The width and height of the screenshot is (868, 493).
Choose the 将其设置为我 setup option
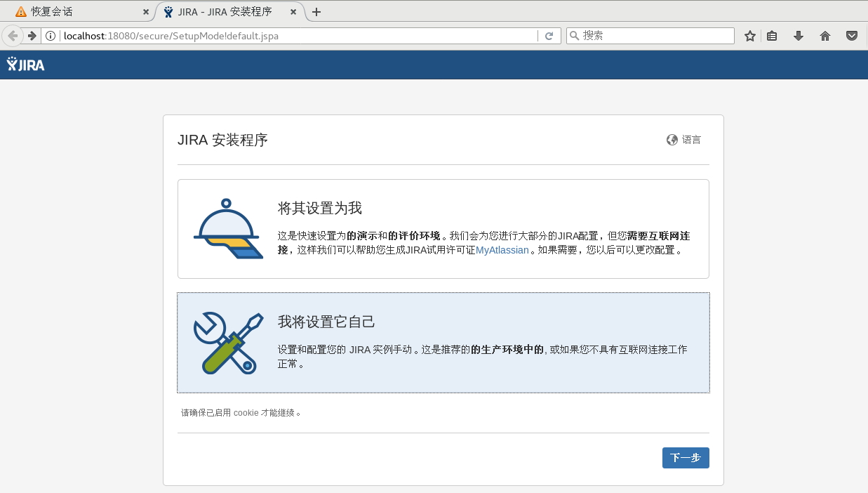[443, 229]
